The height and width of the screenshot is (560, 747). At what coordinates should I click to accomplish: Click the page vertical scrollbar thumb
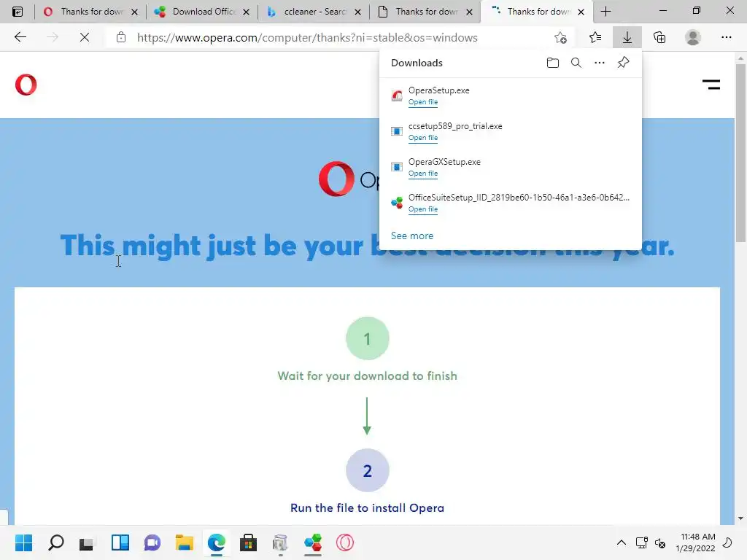pos(740,152)
